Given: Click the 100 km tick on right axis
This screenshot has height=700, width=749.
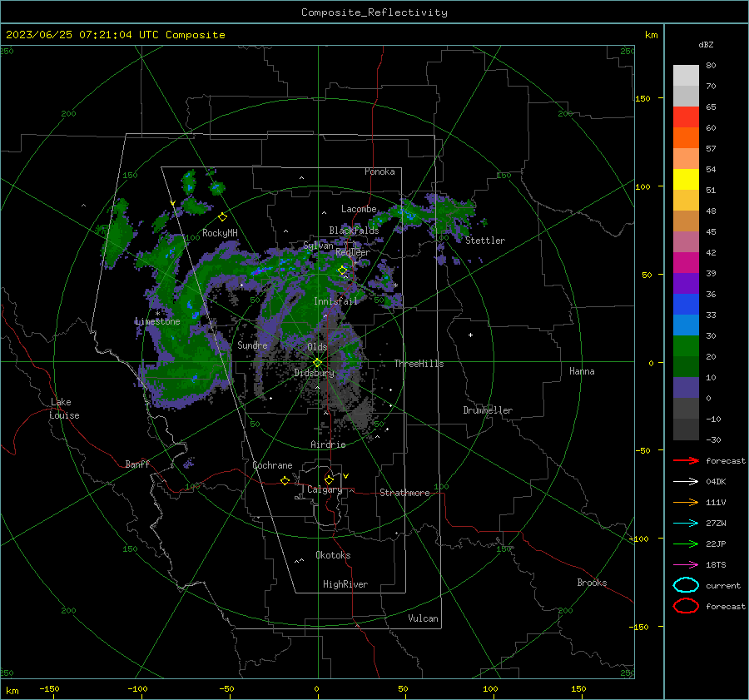Looking at the screenshot, I should [x=643, y=186].
